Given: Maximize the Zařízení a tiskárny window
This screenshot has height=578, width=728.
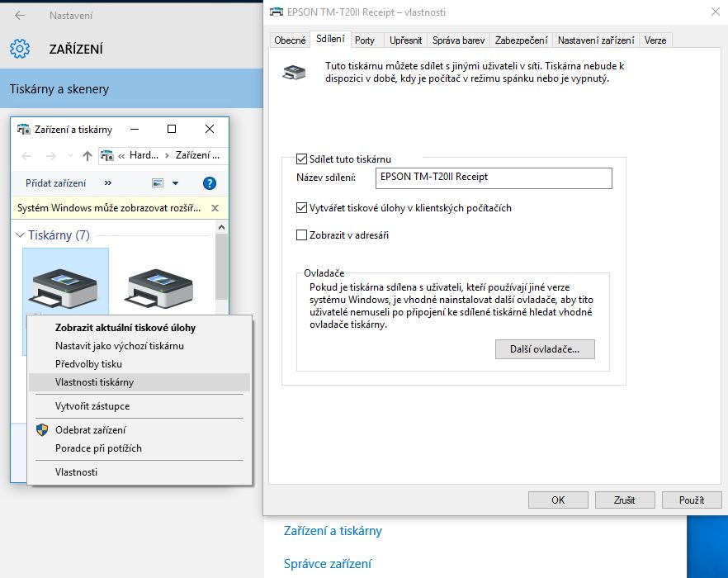Looking at the screenshot, I should [x=172, y=129].
